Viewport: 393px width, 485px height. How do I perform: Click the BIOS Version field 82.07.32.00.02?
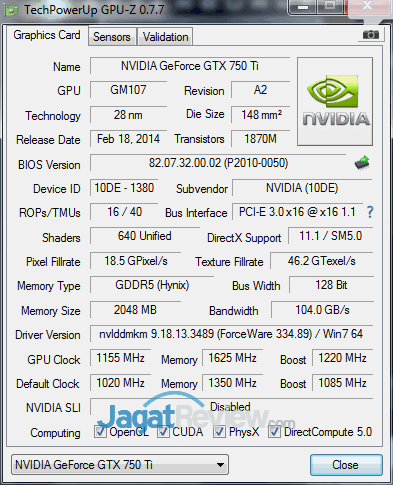point(218,163)
